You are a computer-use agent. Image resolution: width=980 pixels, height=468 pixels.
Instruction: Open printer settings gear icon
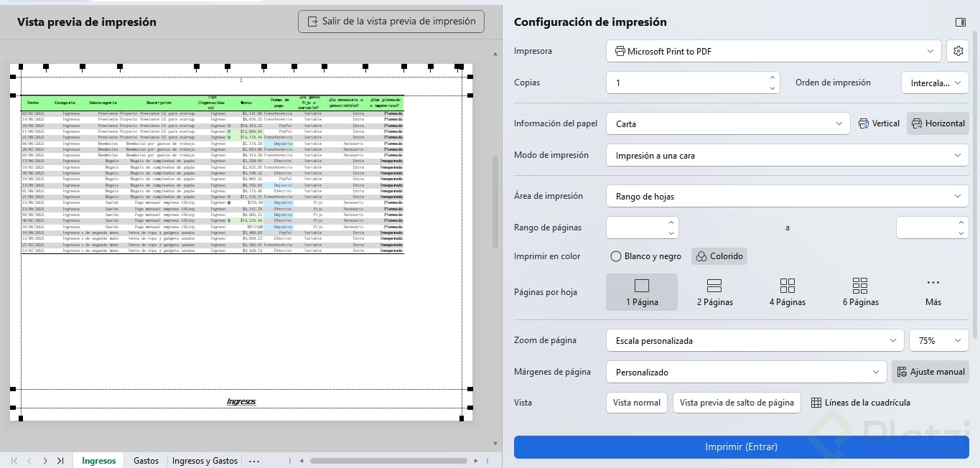click(x=958, y=51)
